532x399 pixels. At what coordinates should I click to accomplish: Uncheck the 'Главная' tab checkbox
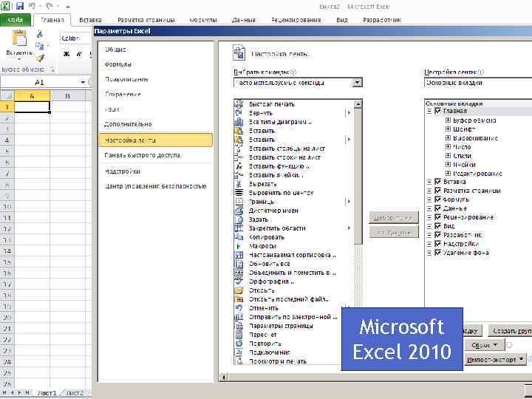[437, 111]
